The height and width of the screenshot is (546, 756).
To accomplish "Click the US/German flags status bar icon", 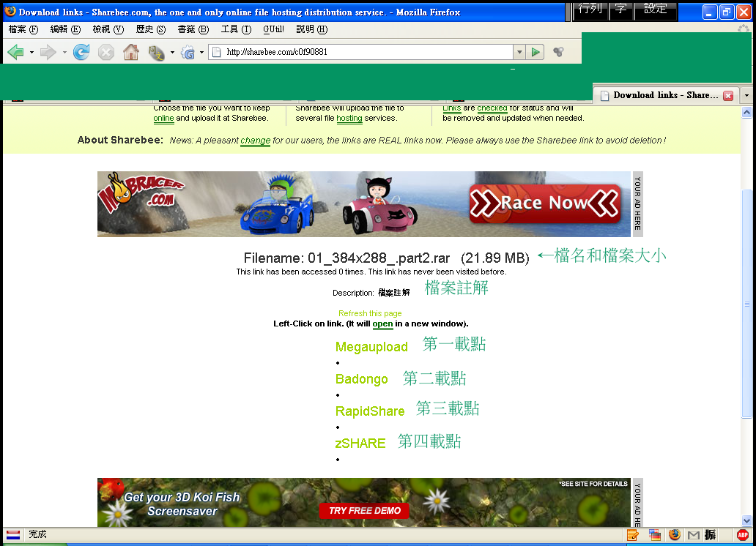I will [x=654, y=534].
